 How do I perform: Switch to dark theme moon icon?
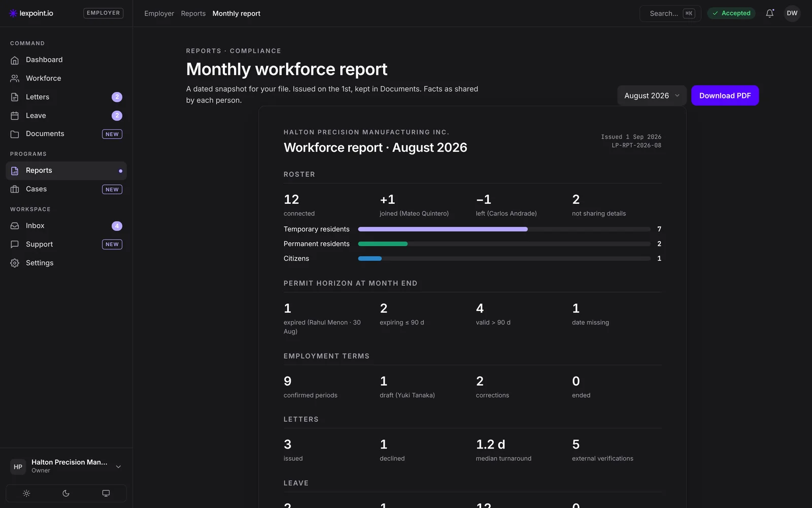[x=66, y=493]
